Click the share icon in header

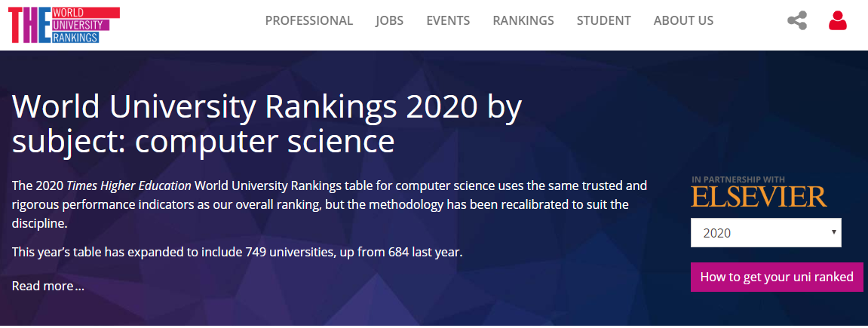(x=796, y=20)
